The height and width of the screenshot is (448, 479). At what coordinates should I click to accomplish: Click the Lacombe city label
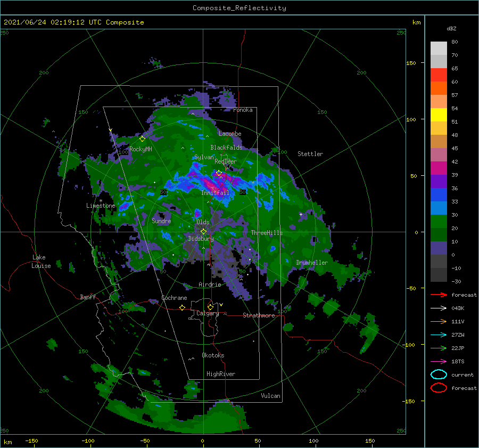pyautogui.click(x=230, y=134)
